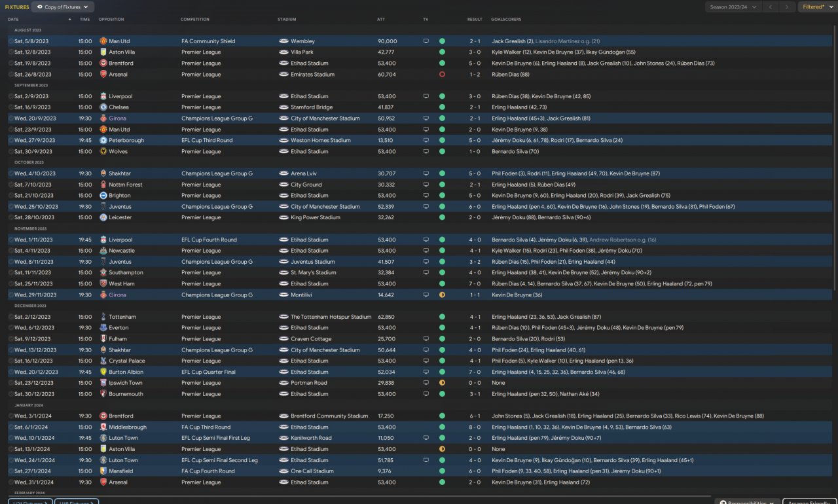Click the Nottm Forest opposition name

click(125, 185)
